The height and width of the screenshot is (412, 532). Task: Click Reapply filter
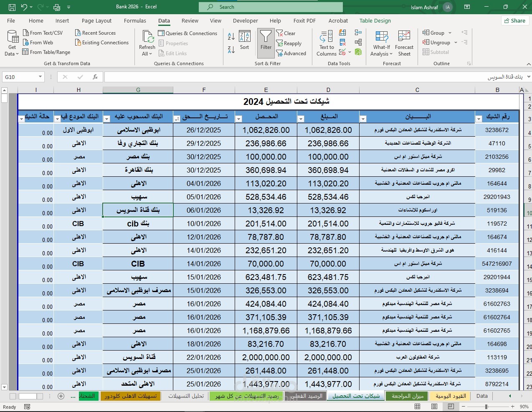(x=289, y=43)
